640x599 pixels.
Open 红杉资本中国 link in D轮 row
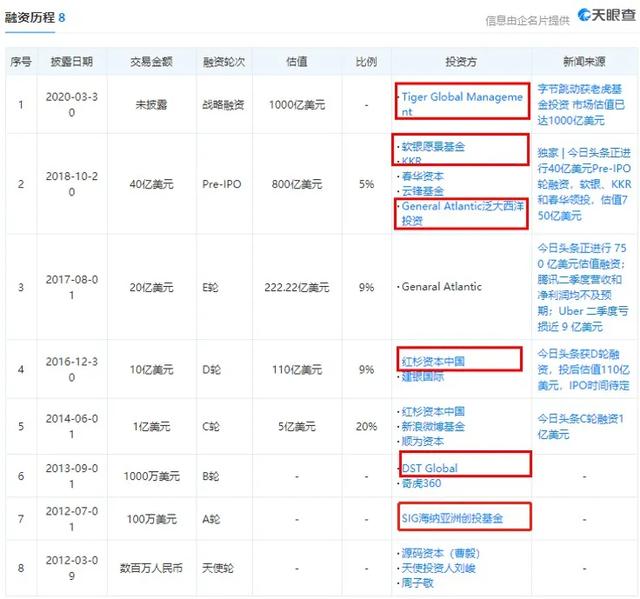pyautogui.click(x=433, y=361)
